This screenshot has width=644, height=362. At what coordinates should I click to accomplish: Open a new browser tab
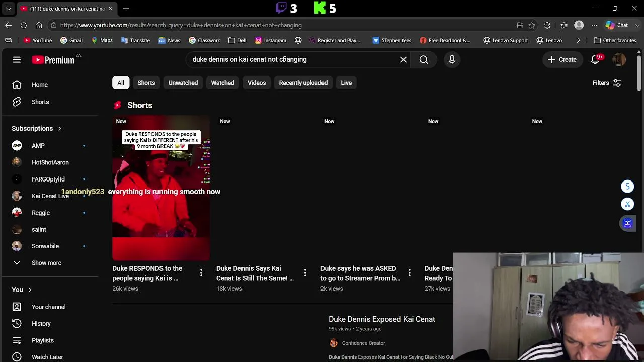click(x=126, y=9)
